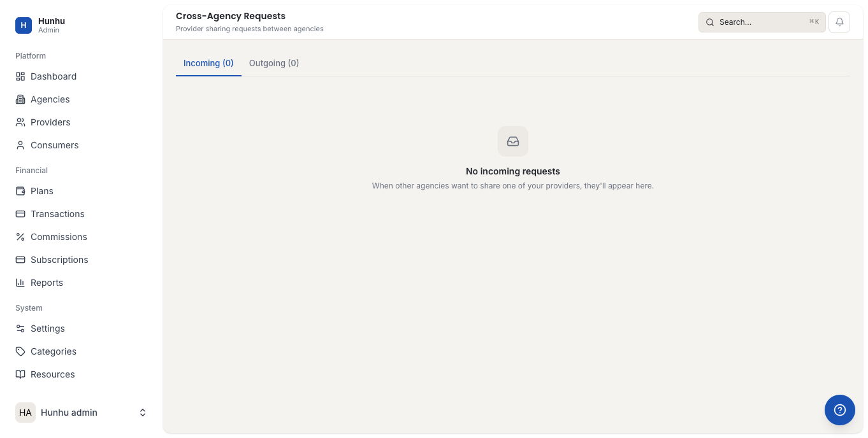Click the Platform section label
The image size is (868, 438).
tap(31, 56)
